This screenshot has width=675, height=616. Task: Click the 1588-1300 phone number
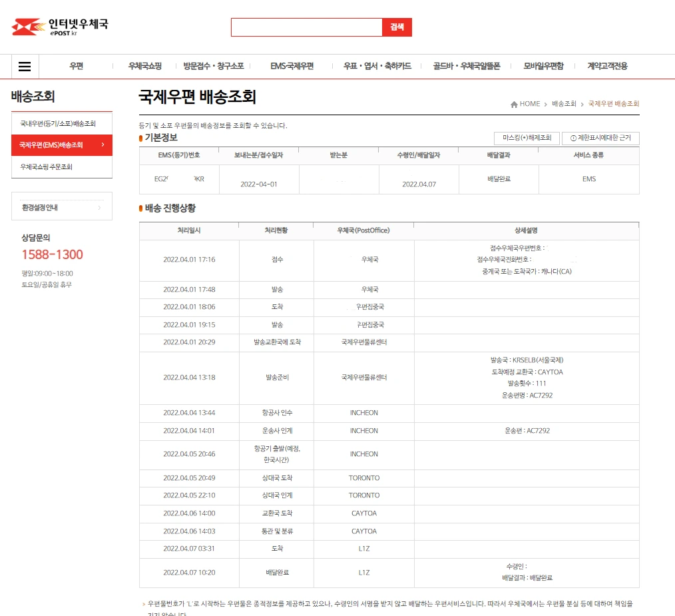pyautogui.click(x=52, y=254)
